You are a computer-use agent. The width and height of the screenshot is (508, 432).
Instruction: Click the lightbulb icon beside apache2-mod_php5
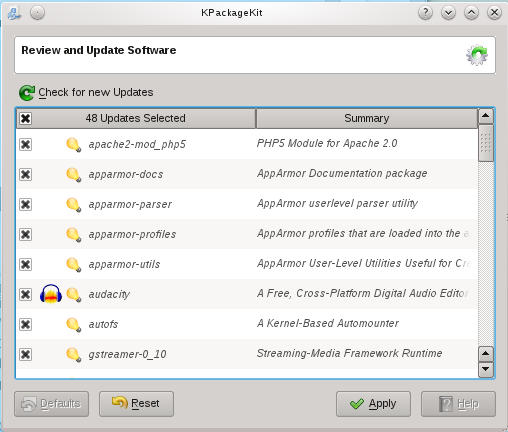tap(74, 145)
